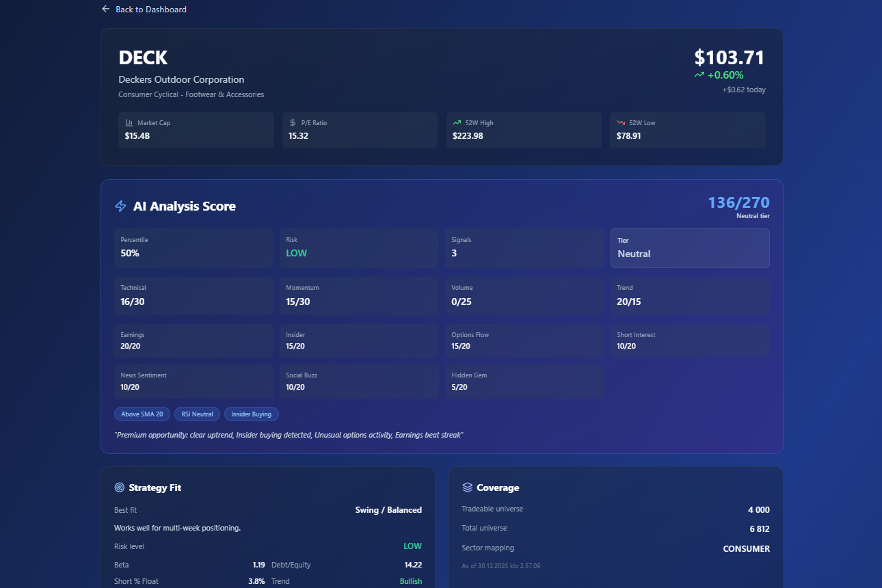Select the falling trend icon on 52W Low

click(621, 122)
